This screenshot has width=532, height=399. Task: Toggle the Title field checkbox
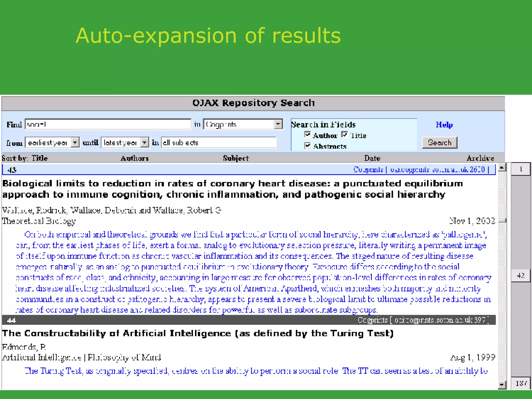pyautogui.click(x=344, y=135)
